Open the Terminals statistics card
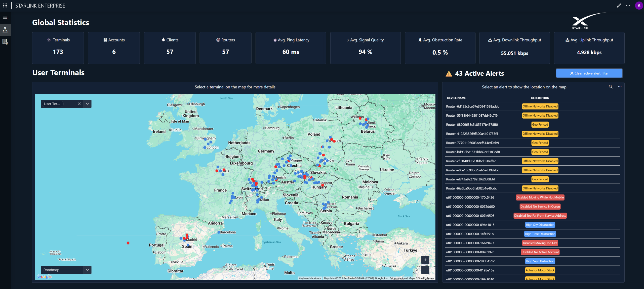The height and width of the screenshot is (289, 644). (x=58, y=48)
